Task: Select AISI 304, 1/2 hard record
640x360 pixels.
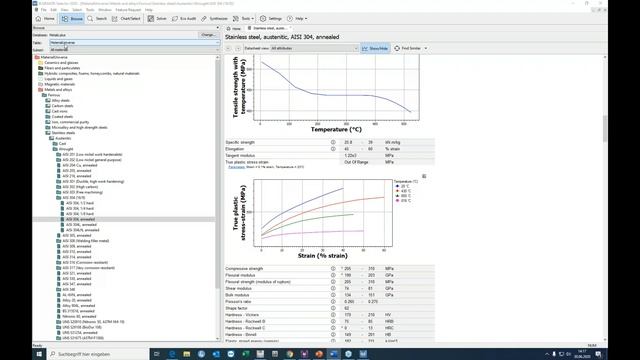Action: pos(80,203)
